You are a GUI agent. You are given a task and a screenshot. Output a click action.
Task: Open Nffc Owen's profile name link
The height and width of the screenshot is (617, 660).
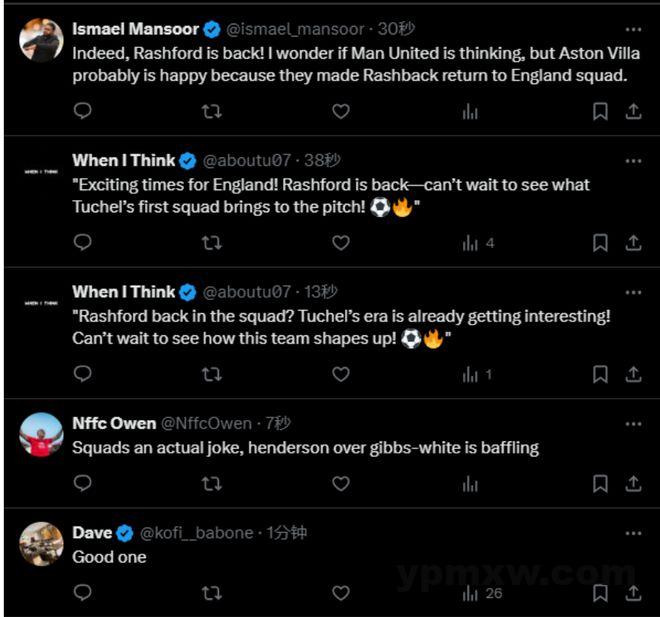tap(113, 423)
